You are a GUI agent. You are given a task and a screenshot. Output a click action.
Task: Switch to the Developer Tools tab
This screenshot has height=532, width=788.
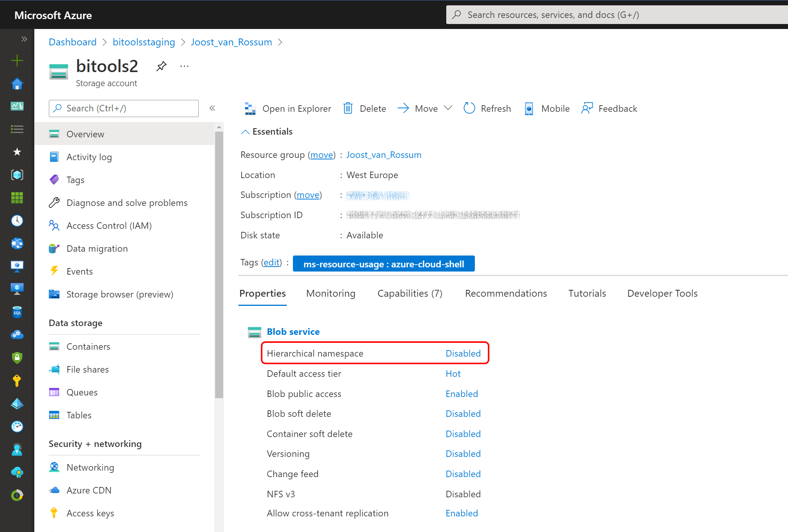tap(663, 293)
